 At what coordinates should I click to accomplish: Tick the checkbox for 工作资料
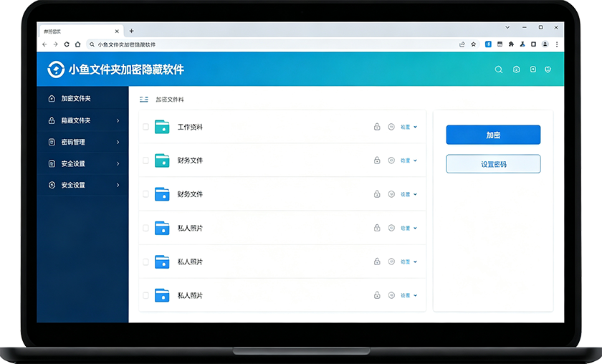145,127
